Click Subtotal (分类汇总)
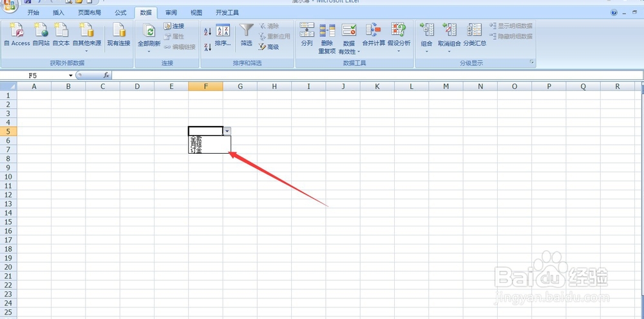The width and height of the screenshot is (644, 319). (x=475, y=35)
